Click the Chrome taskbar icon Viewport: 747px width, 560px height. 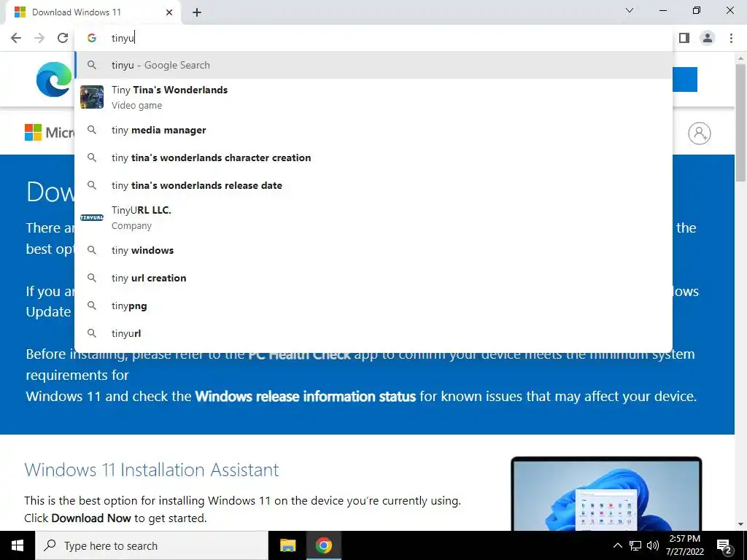[x=323, y=545]
